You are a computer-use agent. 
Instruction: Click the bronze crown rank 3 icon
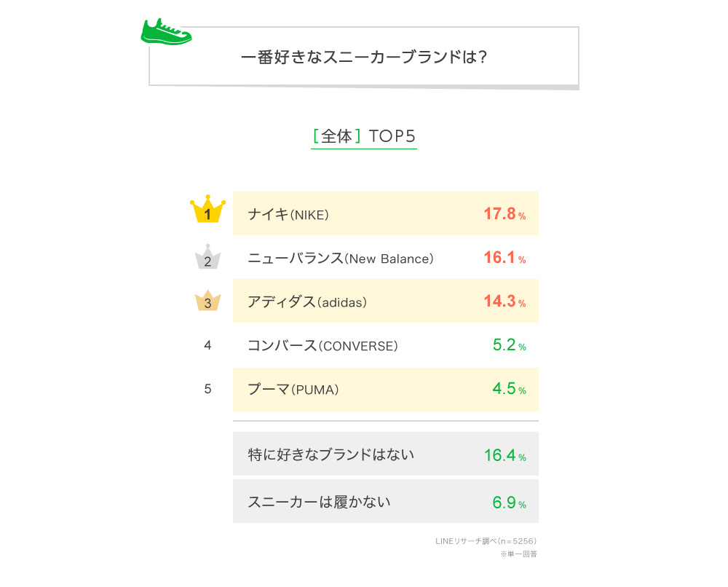(207, 301)
